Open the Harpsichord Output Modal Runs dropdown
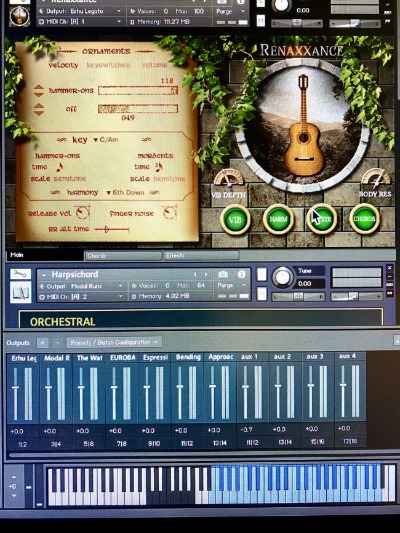This screenshot has height=533, width=400. [81, 286]
